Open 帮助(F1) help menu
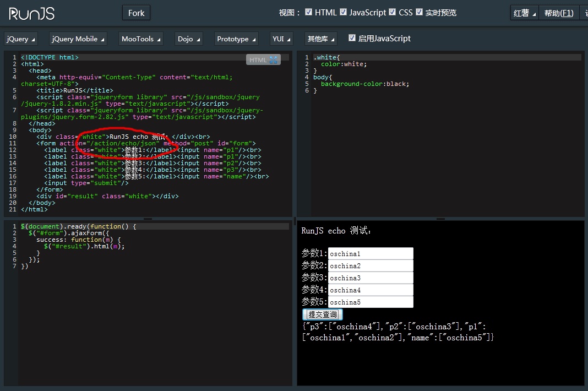 [x=559, y=13]
